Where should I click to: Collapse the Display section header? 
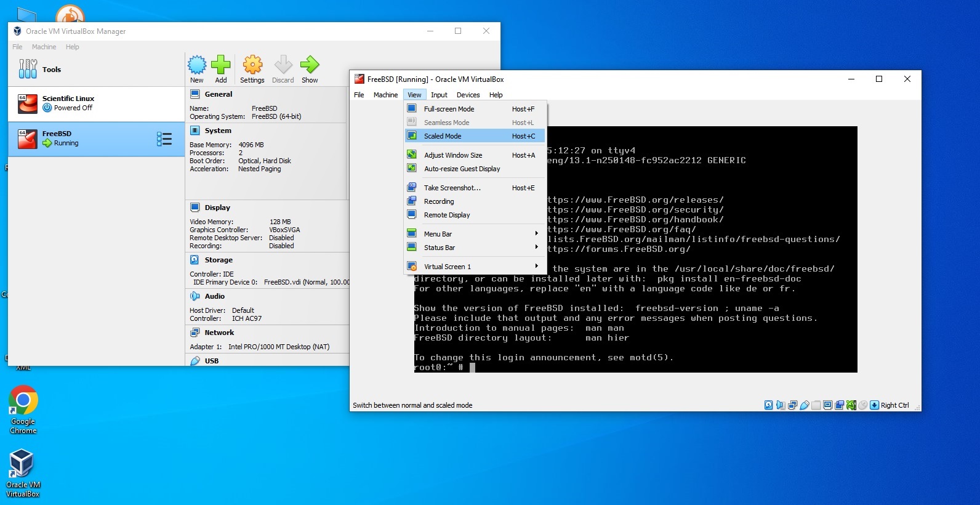[x=217, y=208]
